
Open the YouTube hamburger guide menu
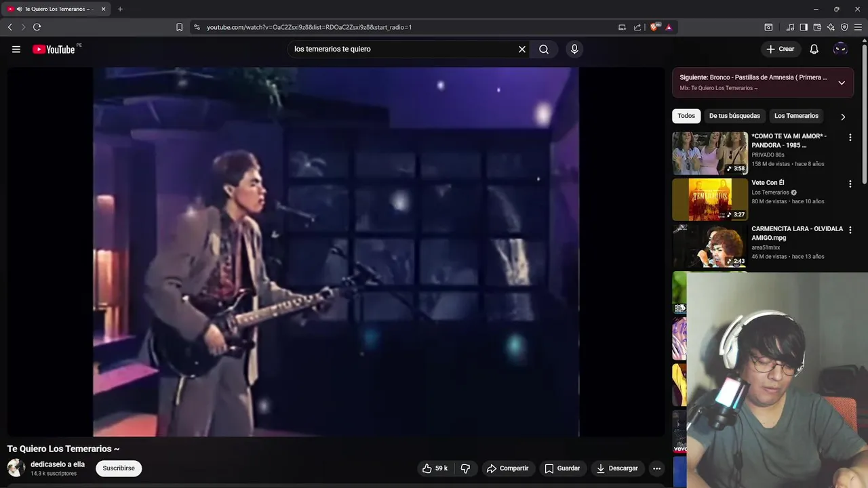pos(16,49)
